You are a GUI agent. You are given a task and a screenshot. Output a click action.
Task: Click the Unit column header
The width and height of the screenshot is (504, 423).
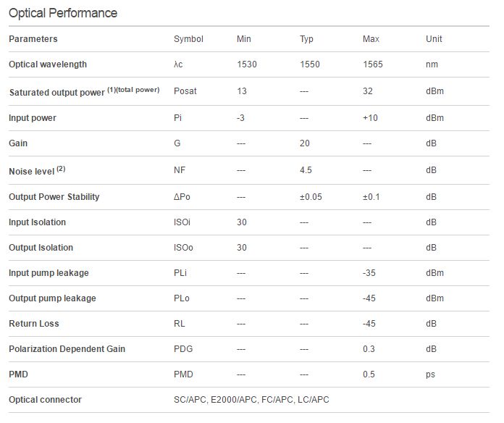point(434,39)
